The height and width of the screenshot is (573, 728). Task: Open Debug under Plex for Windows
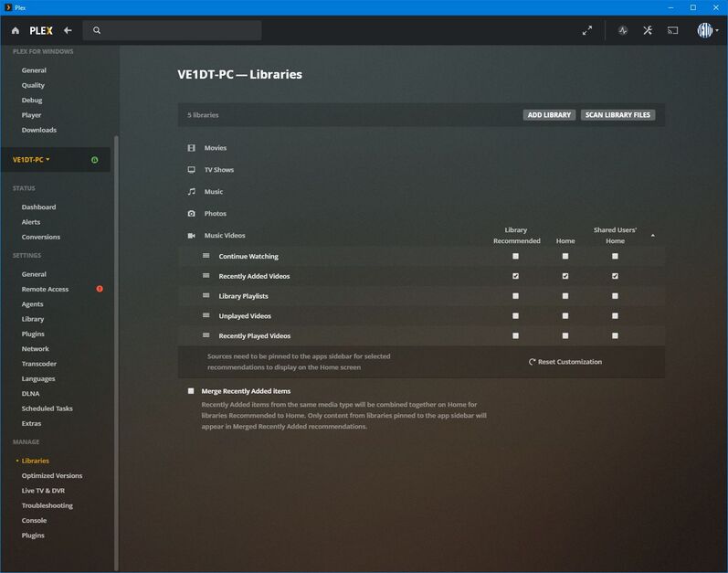[x=32, y=101]
